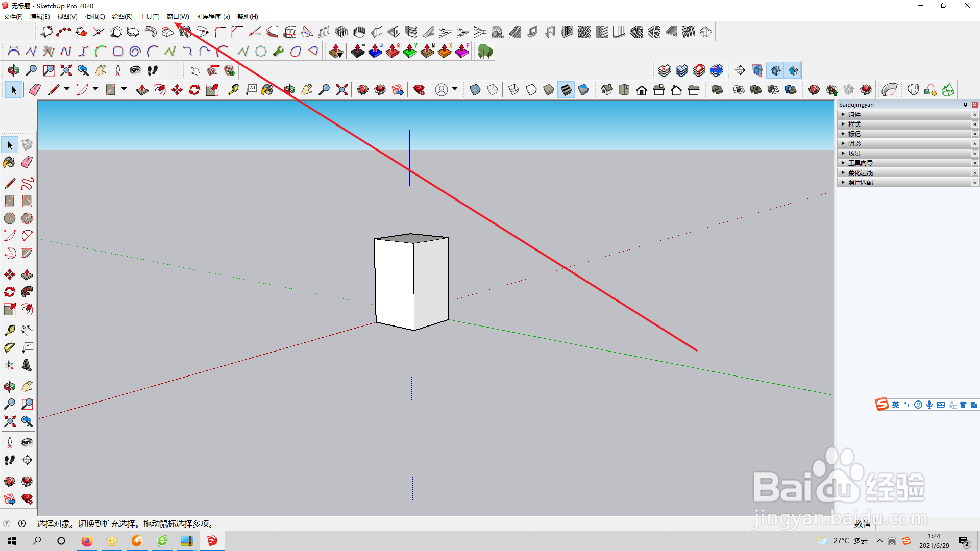Activate the Paint Bucket tool in left toolbar
Viewport: 980px width, 551px height.
(x=9, y=162)
